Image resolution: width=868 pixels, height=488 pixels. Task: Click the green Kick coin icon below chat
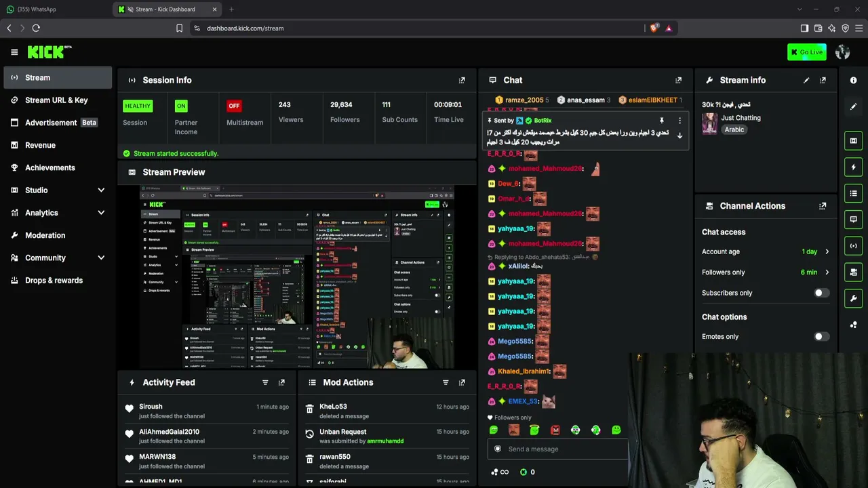click(x=523, y=472)
